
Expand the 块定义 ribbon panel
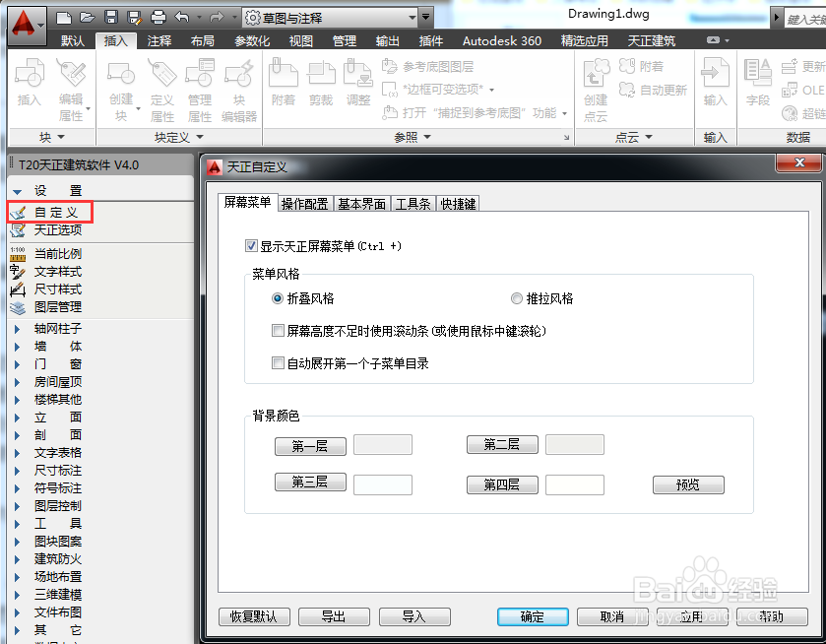pyautogui.click(x=179, y=137)
